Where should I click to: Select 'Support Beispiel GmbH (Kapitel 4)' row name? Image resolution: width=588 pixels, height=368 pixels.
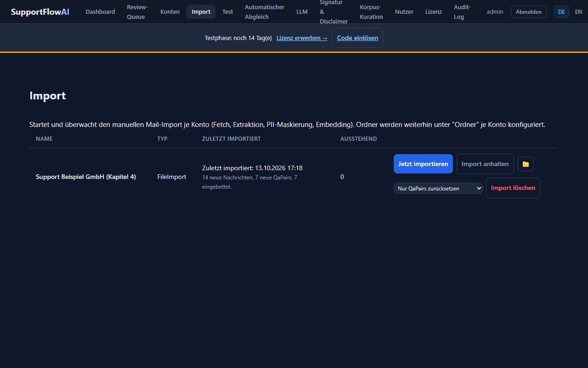click(x=86, y=177)
